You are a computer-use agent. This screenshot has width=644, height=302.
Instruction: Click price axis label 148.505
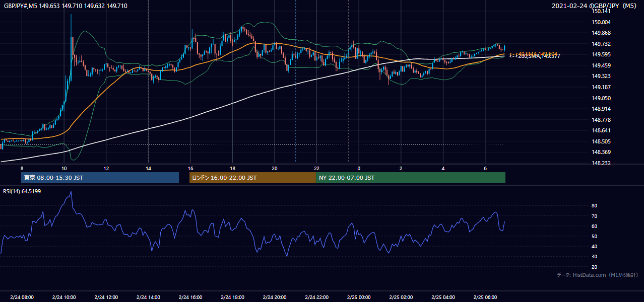(x=601, y=141)
